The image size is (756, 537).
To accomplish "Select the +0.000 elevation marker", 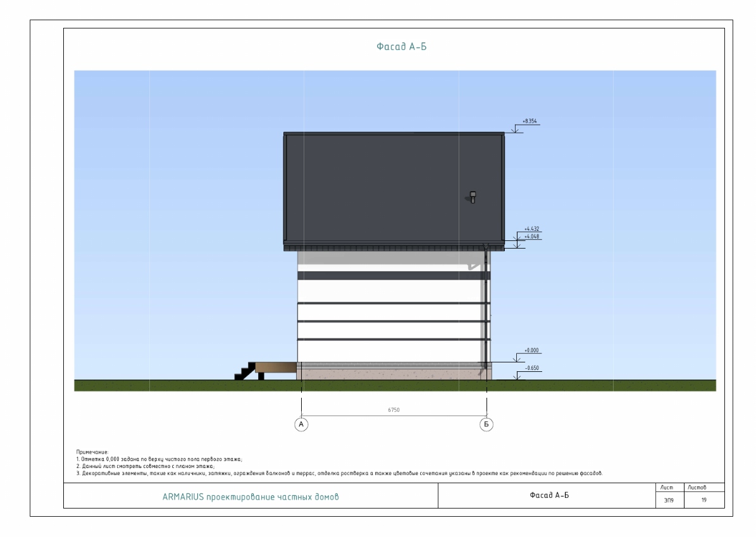I will click(x=533, y=350).
